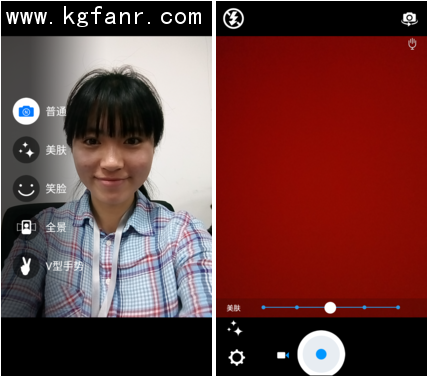The width and height of the screenshot is (427, 376).
Task: Choose the beauty skin sparkle icon in mode list
Action: tap(26, 150)
